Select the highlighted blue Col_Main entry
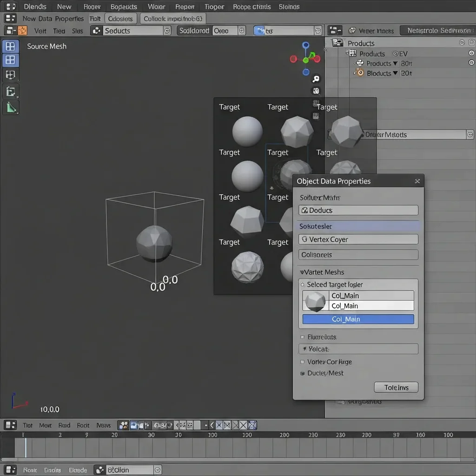The width and height of the screenshot is (476, 476). pos(358,319)
